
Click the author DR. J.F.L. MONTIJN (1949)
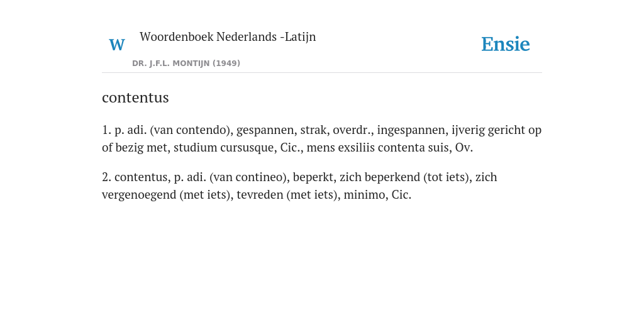186,64
